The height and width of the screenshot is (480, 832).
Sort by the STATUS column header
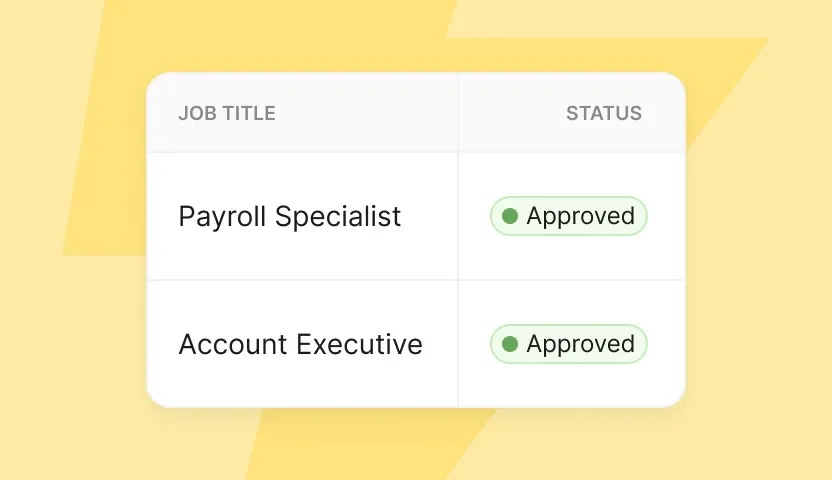tap(604, 113)
